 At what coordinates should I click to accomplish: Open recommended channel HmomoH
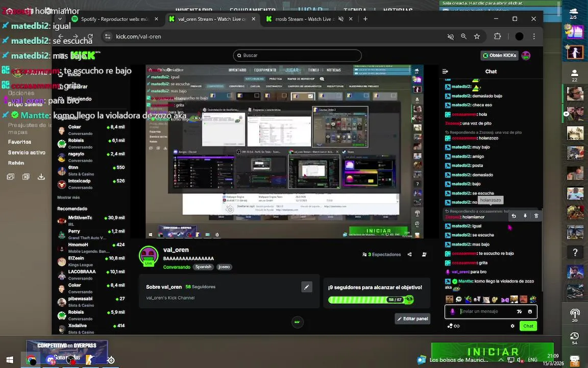[x=91, y=248]
